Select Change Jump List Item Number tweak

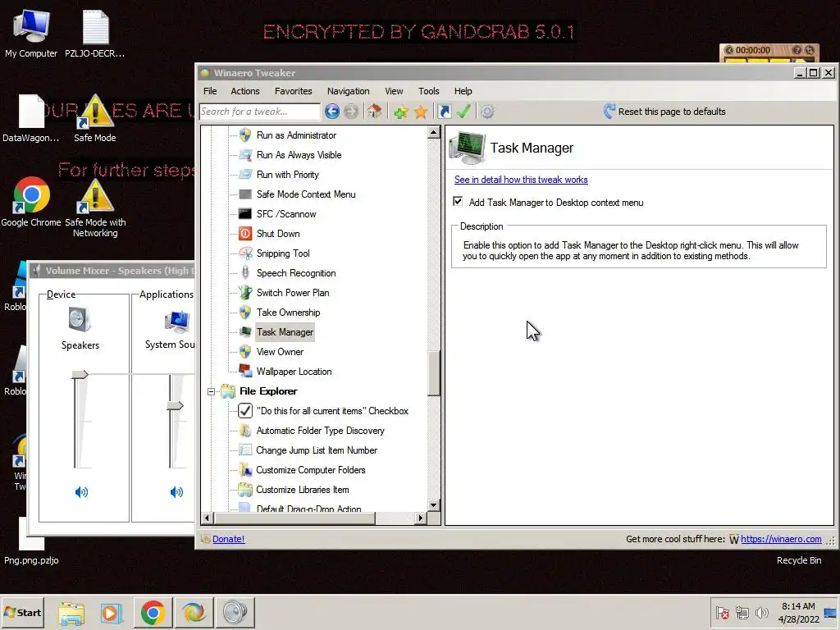[x=317, y=450]
